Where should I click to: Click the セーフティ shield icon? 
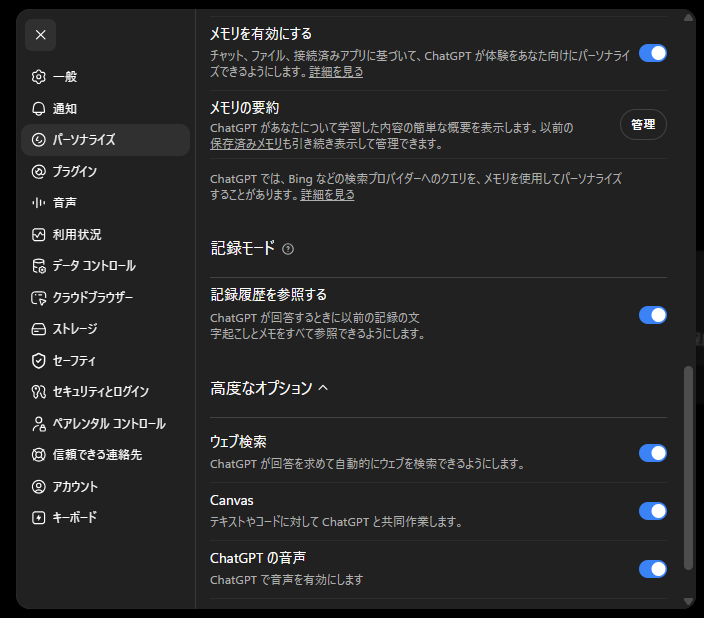tap(39, 360)
